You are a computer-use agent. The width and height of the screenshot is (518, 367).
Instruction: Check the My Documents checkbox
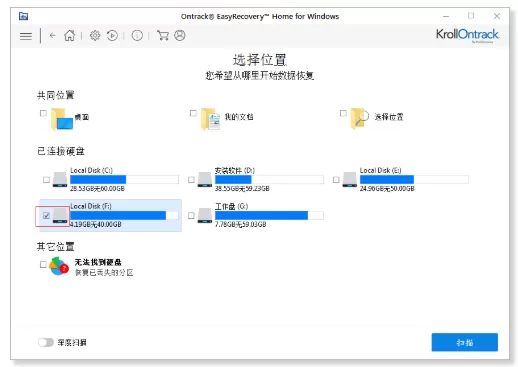pos(193,113)
